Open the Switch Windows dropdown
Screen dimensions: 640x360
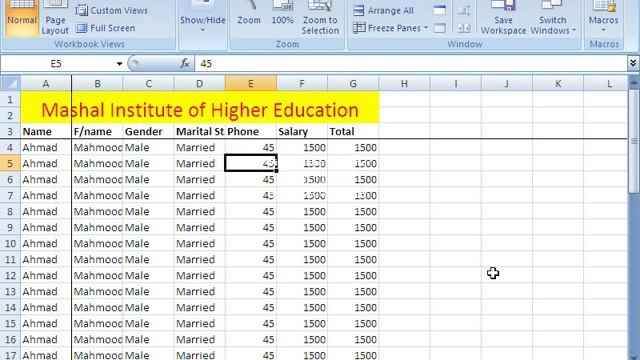(553, 18)
